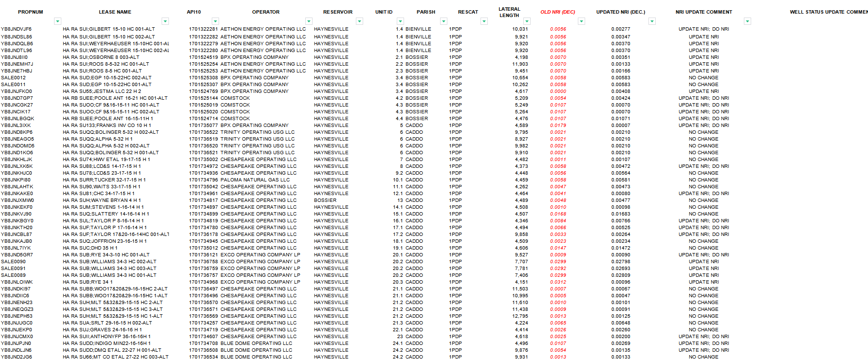Select the PROPNUM cell YB8JNL7IYK
Viewport: 868px width, 361px height.
(16, 248)
